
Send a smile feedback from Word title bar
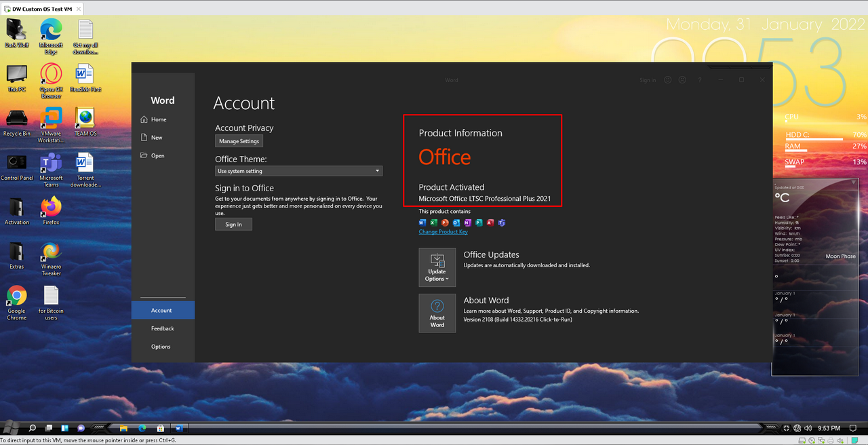click(668, 80)
